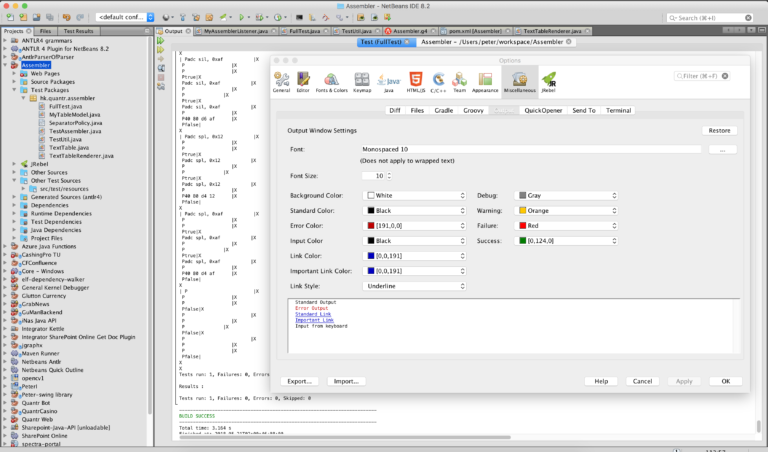Click Import button
This screenshot has width=768, height=452.
click(346, 381)
